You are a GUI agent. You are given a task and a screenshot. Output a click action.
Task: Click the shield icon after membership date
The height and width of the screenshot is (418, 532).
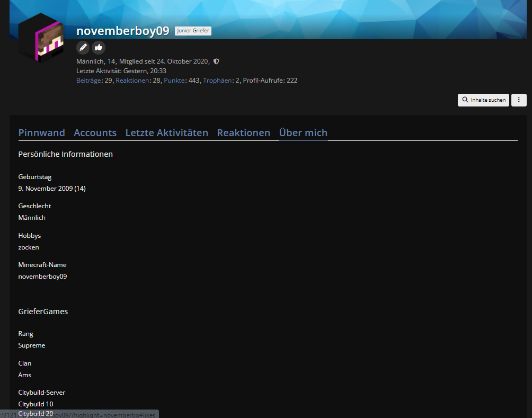pyautogui.click(x=216, y=61)
